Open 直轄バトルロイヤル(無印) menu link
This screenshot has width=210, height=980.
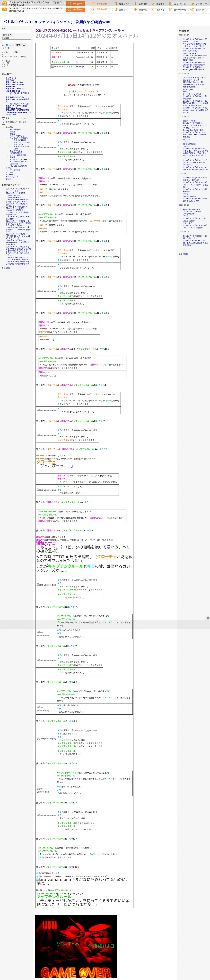[x=16, y=106]
